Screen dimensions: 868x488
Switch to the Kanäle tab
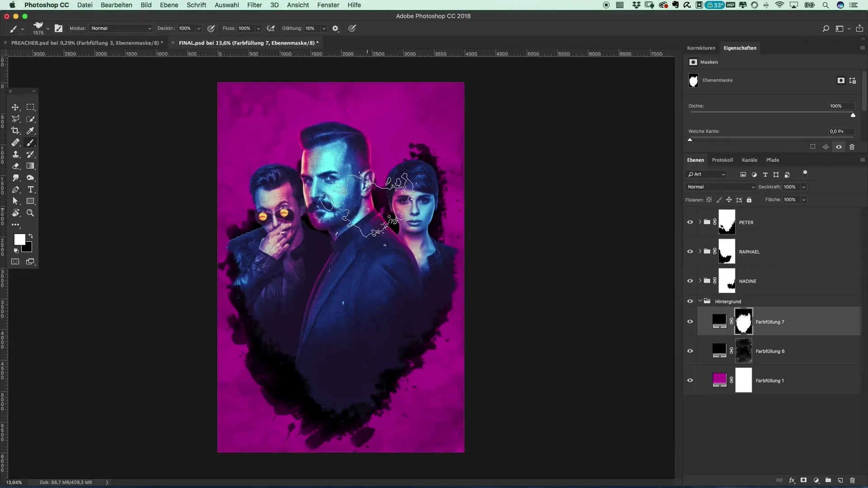(750, 160)
